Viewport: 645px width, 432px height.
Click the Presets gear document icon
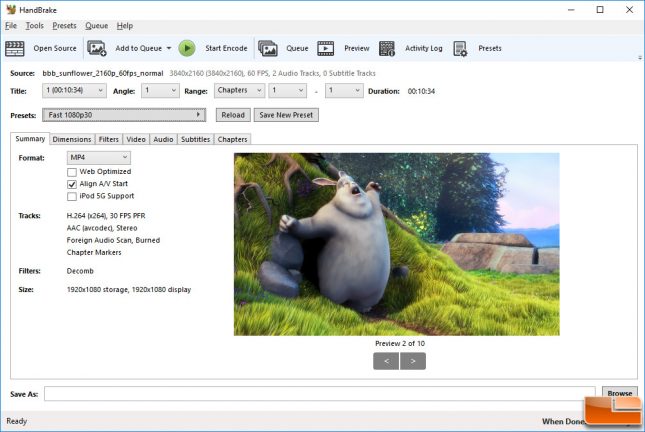[460, 49]
